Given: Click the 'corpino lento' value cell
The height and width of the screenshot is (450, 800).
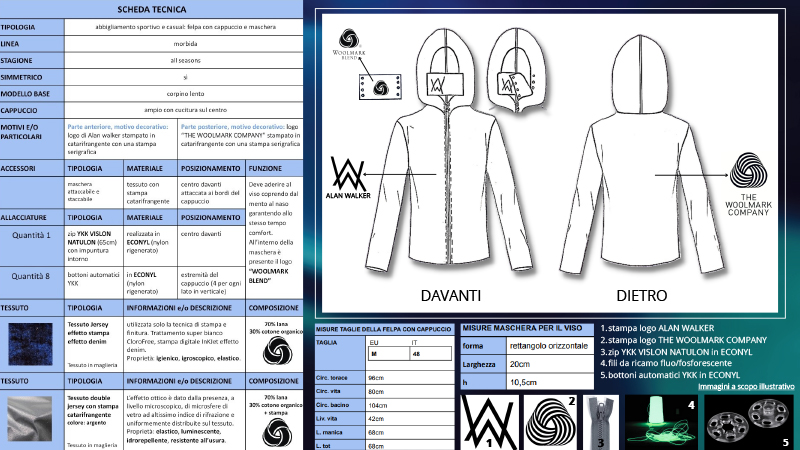Looking at the screenshot, I should pos(184,94).
